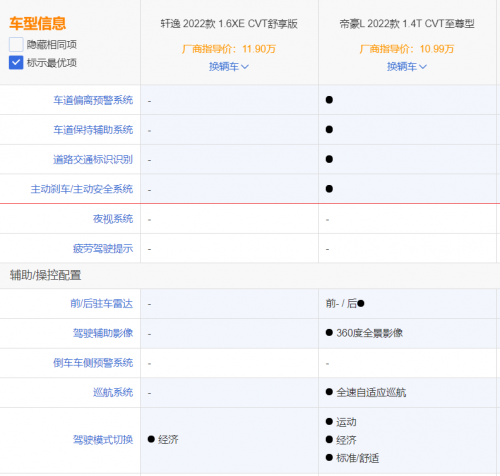Click 运动 drive mode for 帝豪L
Screen dimensions: 500x476
point(341,422)
